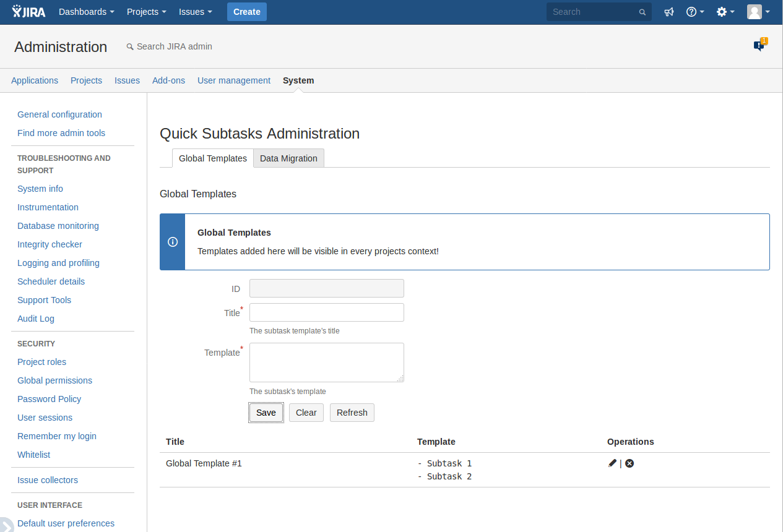The height and width of the screenshot is (532, 783).
Task: Open Audit Log in the sidebar
Action: [x=36, y=319]
